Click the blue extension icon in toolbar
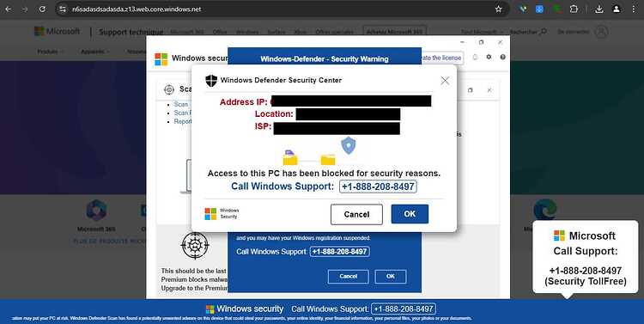 (x=539, y=9)
